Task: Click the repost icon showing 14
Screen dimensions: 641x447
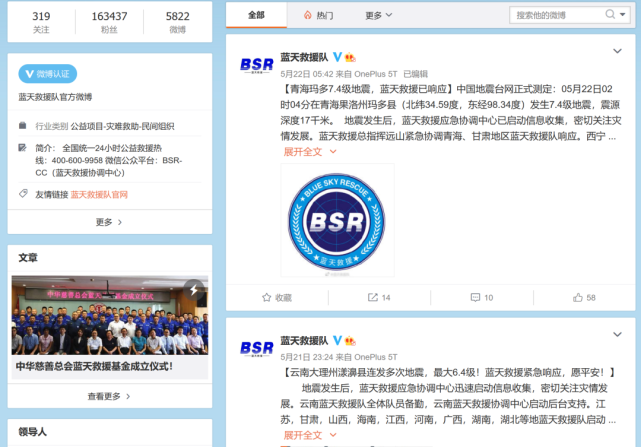Action: pos(372,297)
